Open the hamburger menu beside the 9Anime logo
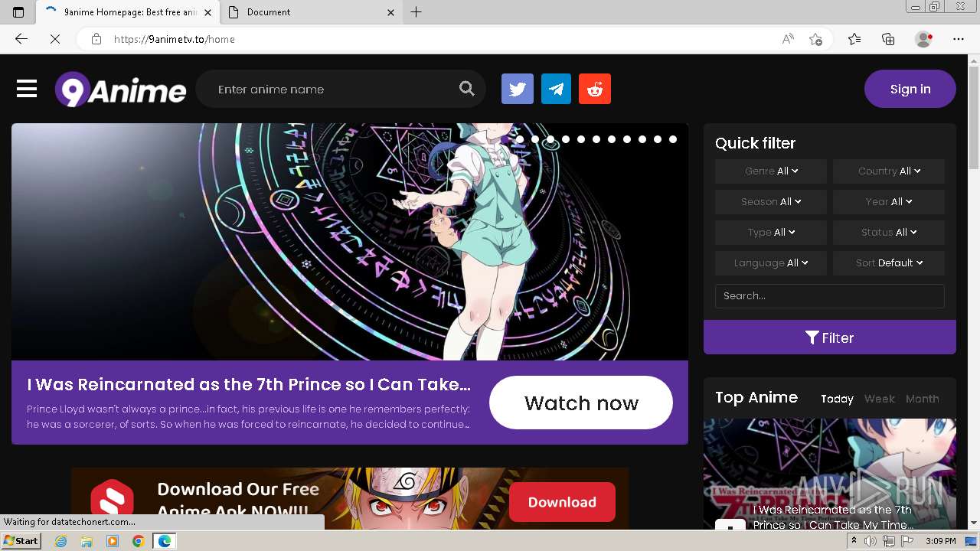 (x=27, y=89)
